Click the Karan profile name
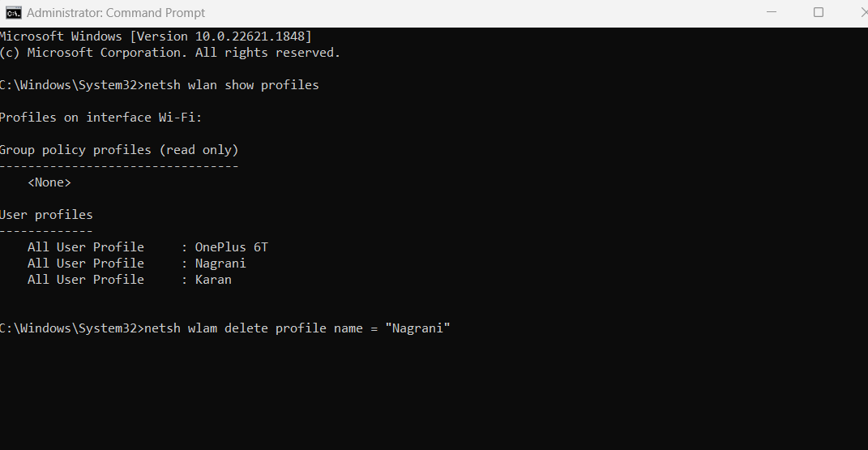This screenshot has height=450, width=868. click(x=213, y=280)
